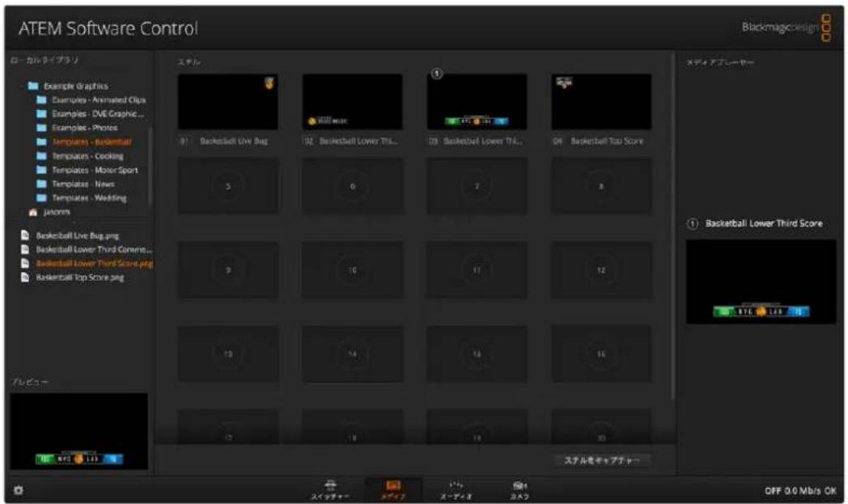The height and width of the screenshot is (504, 848).
Task: Click the Basketball Lower Third Score player label
Action: point(763,223)
